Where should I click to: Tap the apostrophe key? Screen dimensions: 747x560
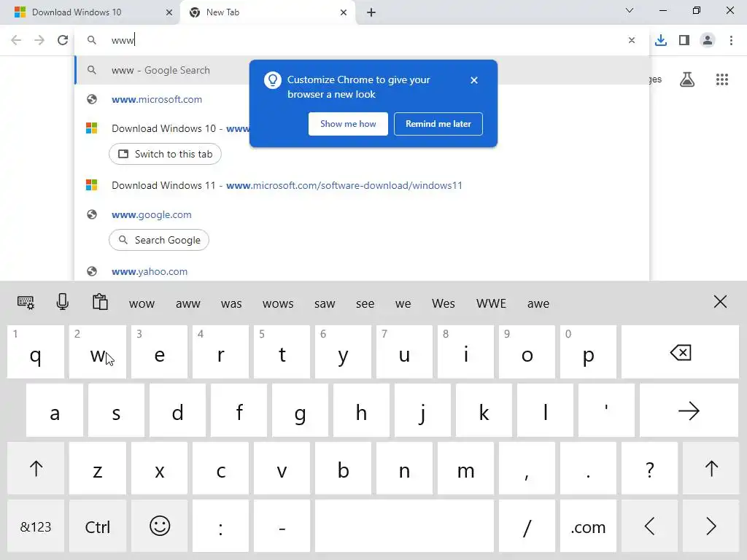click(606, 411)
